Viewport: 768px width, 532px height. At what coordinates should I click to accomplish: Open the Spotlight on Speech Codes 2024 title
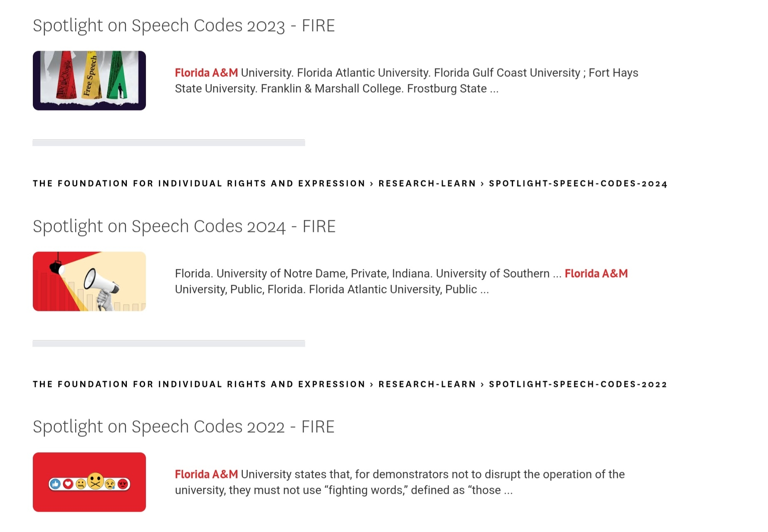click(184, 227)
